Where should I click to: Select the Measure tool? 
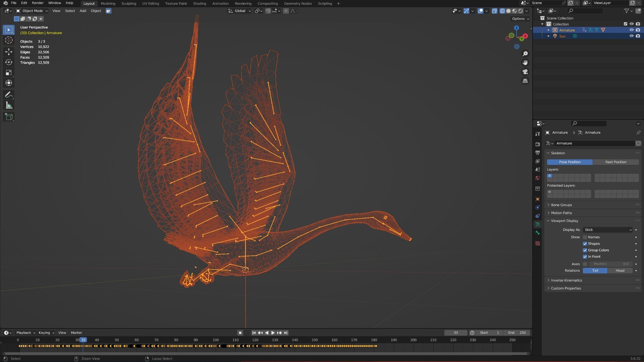[x=9, y=105]
